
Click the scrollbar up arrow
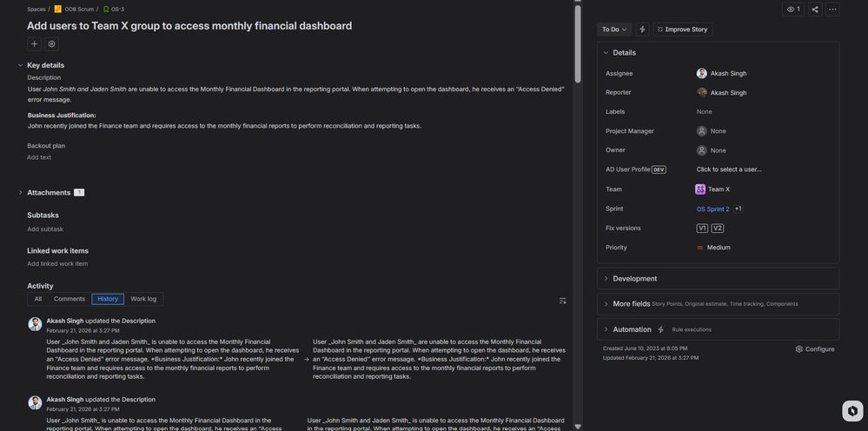tap(578, 3)
